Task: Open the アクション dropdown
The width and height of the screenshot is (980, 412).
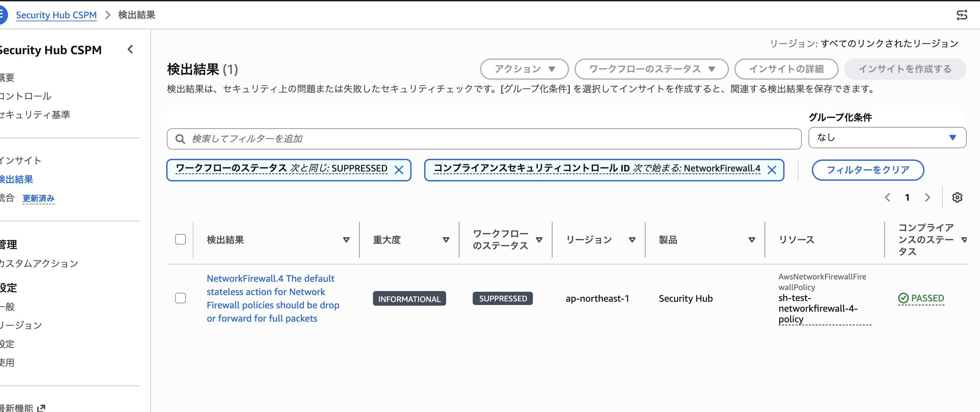Action: (524, 69)
